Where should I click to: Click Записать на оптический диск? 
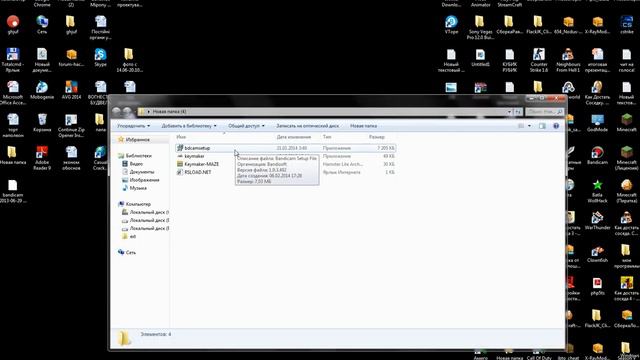click(x=307, y=126)
